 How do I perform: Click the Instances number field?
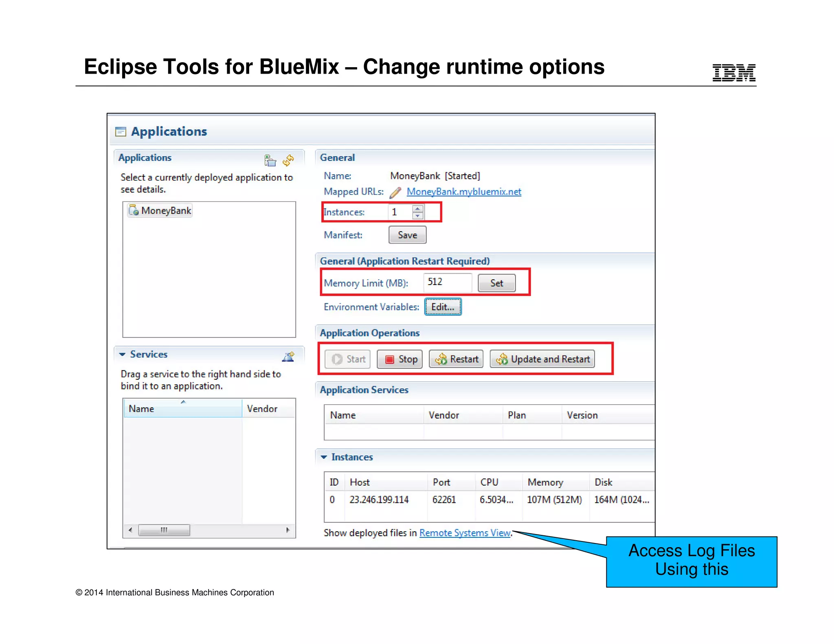pos(400,212)
